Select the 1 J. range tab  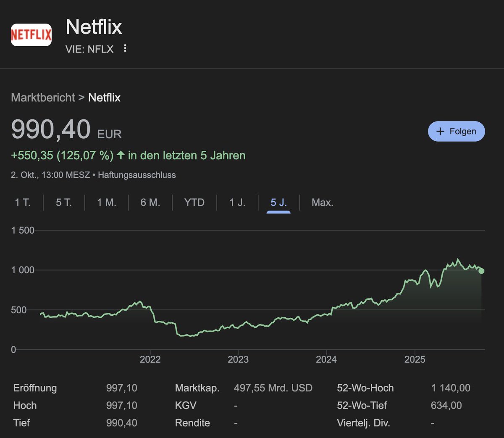(237, 203)
